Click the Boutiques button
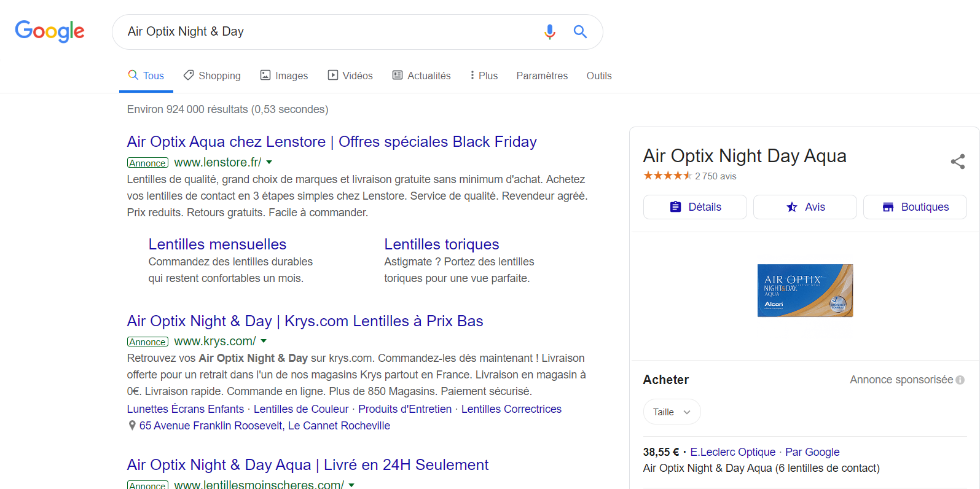980x489 pixels. (x=915, y=207)
